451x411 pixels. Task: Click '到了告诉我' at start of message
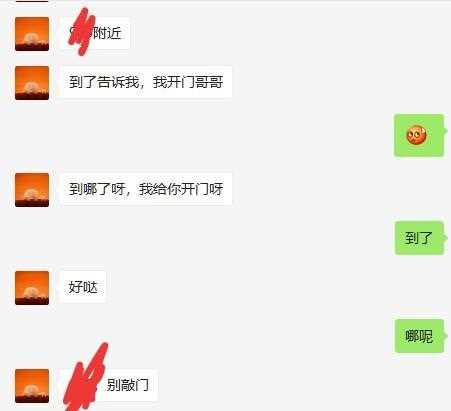pyautogui.click(x=104, y=82)
